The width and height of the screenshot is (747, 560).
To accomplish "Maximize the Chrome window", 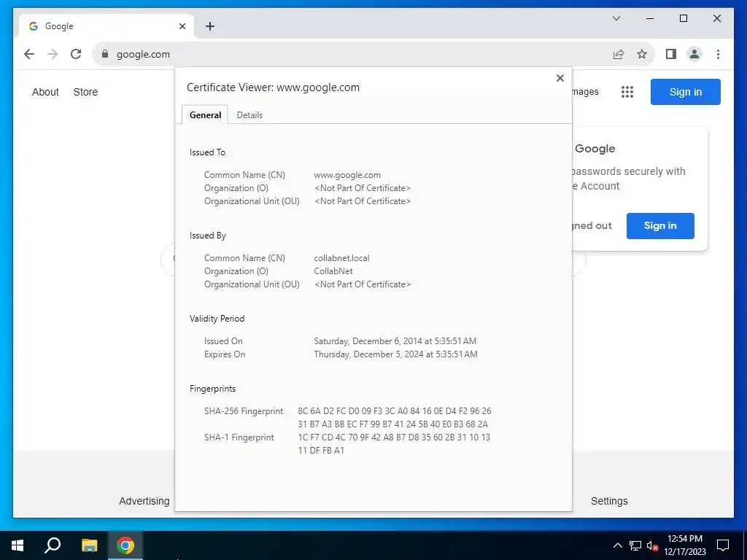I will point(683,18).
